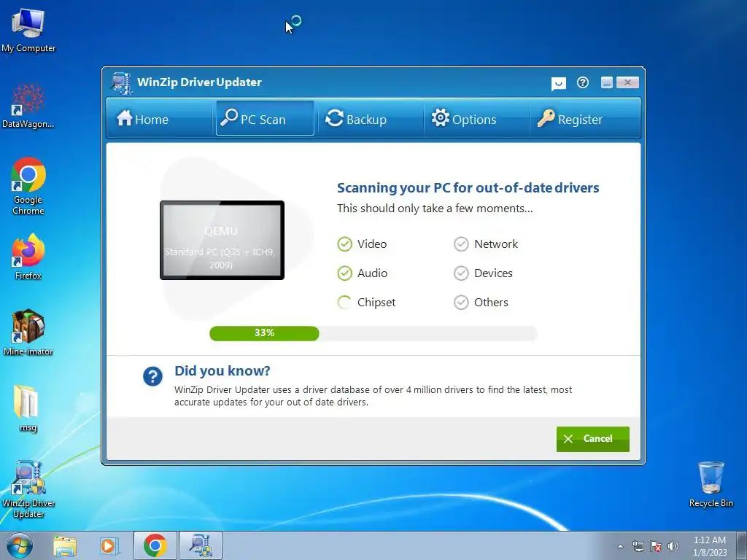Show hidden system tray icons
The height and width of the screenshot is (560, 747).
coord(620,547)
